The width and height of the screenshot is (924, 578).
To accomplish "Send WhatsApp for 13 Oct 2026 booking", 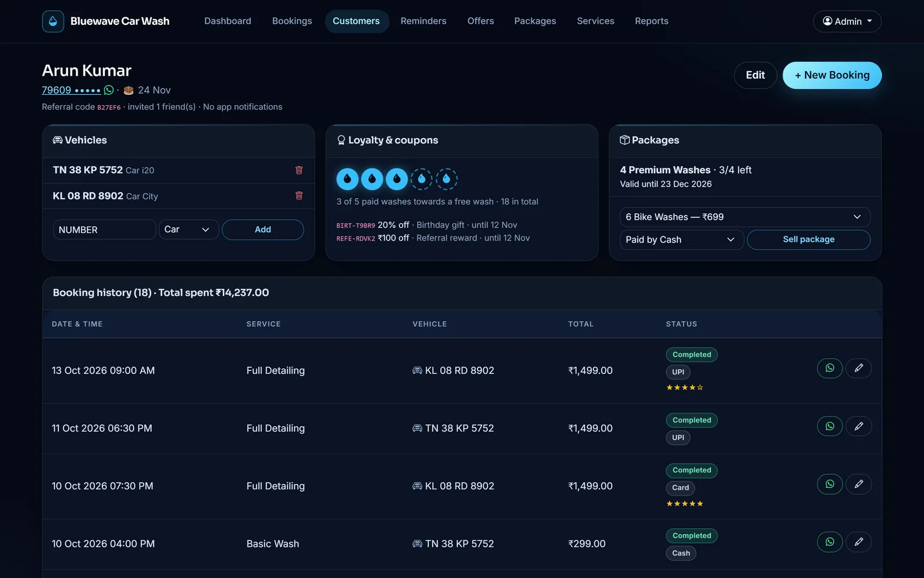I will (x=830, y=368).
